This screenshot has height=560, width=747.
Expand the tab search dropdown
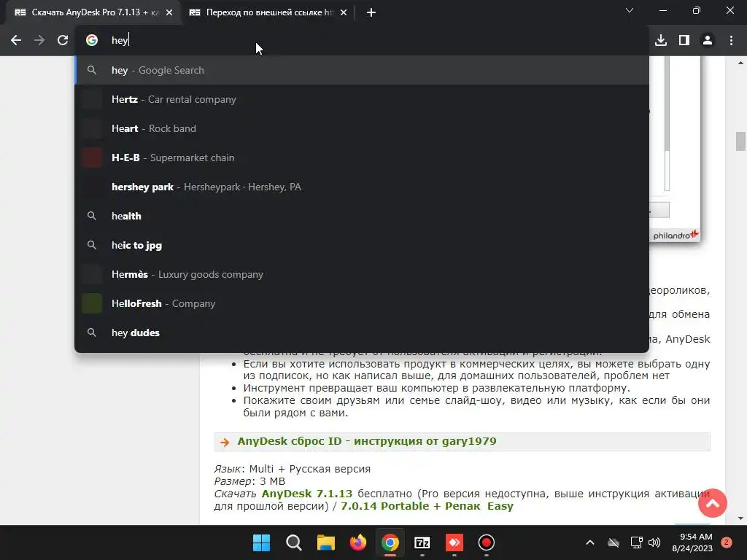point(630,10)
